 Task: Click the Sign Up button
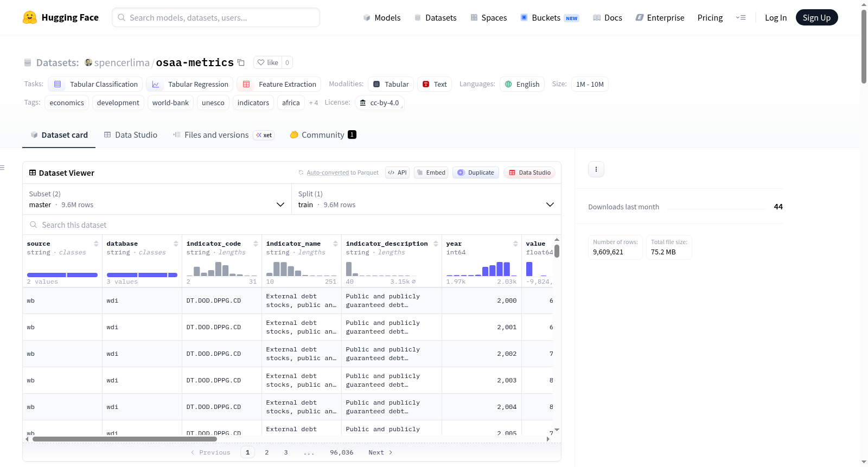[817, 17]
